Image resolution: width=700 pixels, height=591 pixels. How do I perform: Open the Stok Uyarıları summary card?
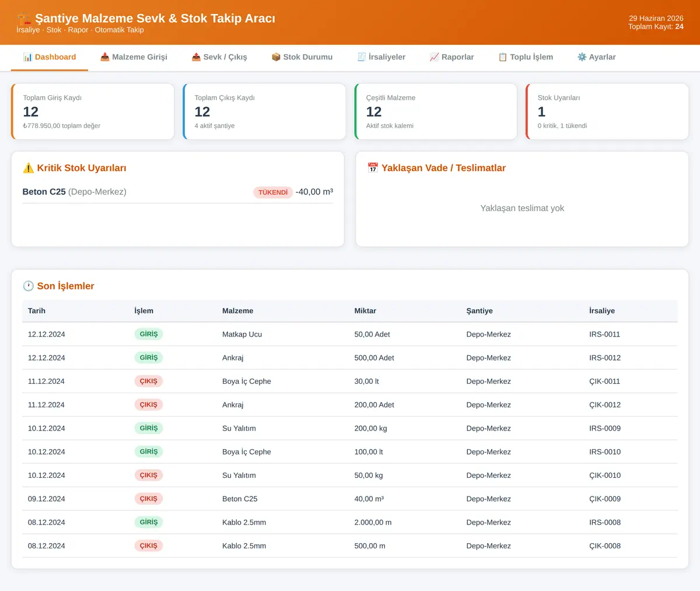pos(607,111)
